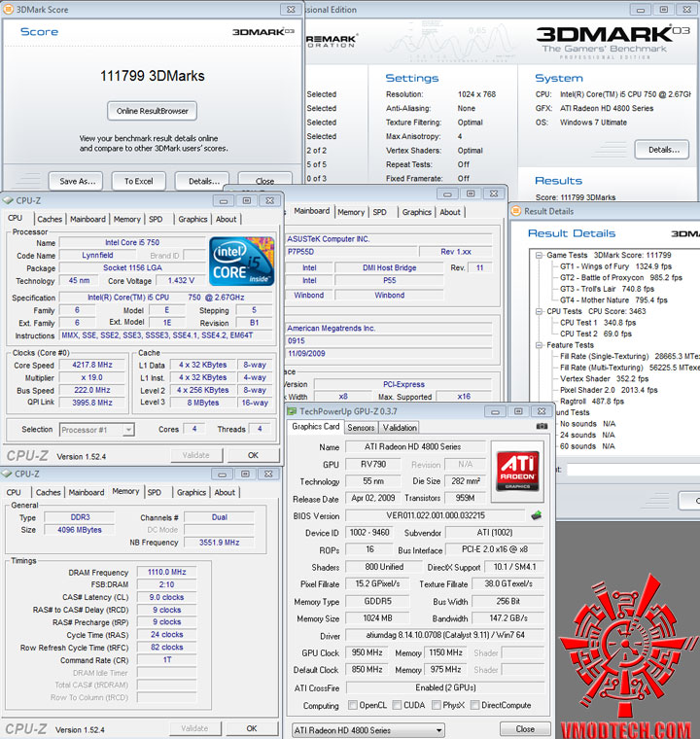Switch to Caches tab in upper CPU-Z

50,219
